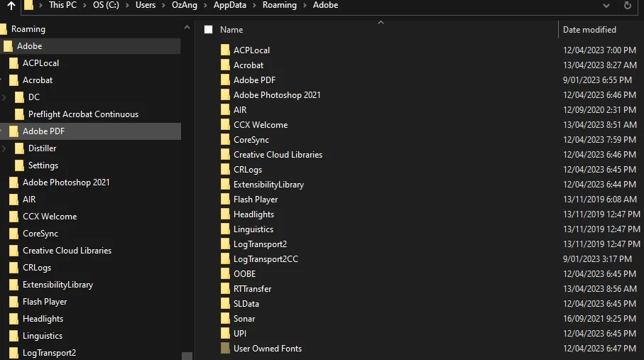Screen dimensions: 644x360
Task: Select Linguistics in the navigation tree
Action: pos(43,336)
